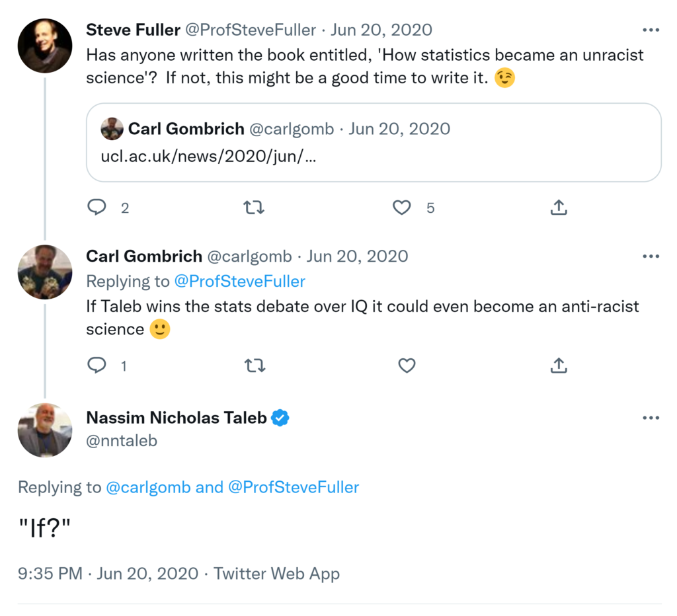Open more options on Carl Gombrich's reply
The width and height of the screenshot is (677, 616).
pyautogui.click(x=651, y=256)
